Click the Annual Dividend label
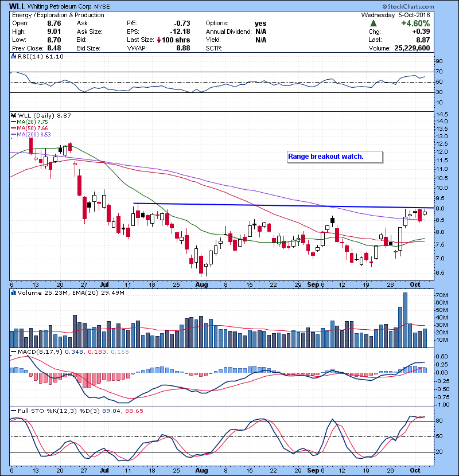This screenshot has width=459, height=476. point(229,32)
